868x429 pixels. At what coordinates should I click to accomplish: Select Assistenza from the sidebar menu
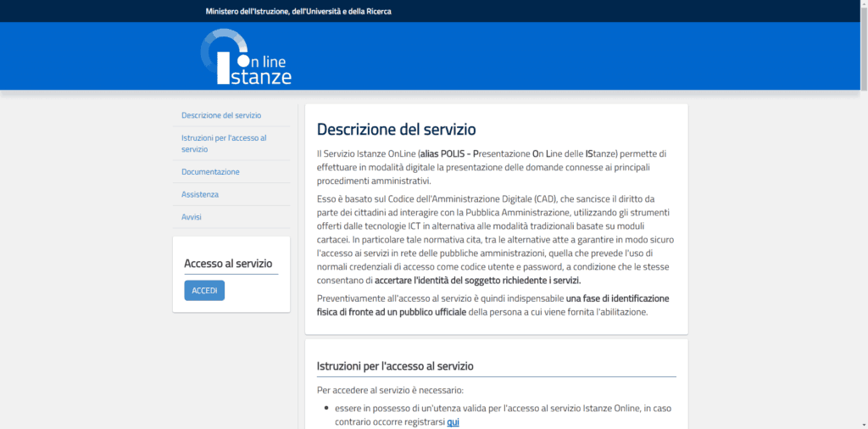200,194
